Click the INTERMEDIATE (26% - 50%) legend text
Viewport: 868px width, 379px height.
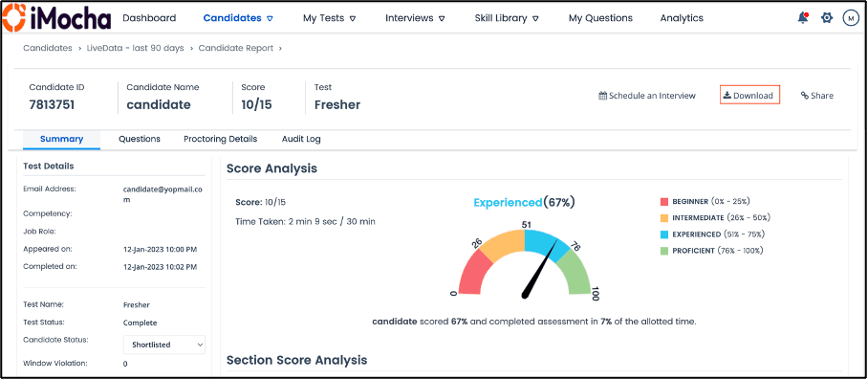pyautogui.click(x=722, y=218)
